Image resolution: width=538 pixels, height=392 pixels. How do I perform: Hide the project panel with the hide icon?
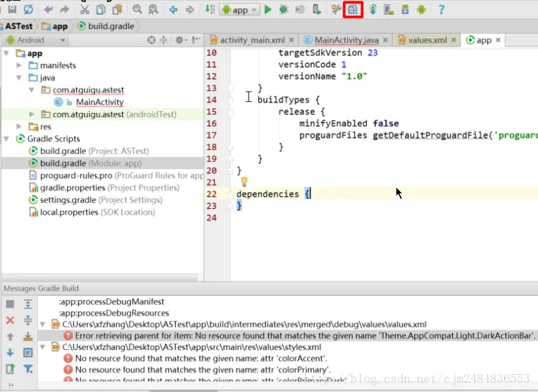click(196, 40)
